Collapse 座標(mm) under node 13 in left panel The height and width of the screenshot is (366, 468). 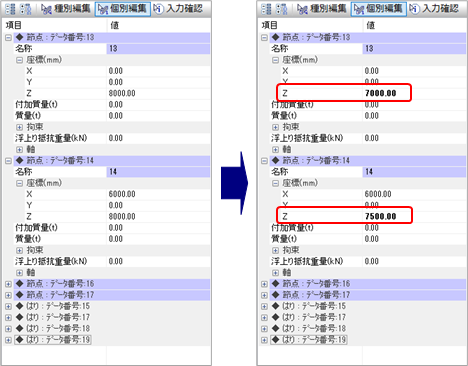(19, 60)
